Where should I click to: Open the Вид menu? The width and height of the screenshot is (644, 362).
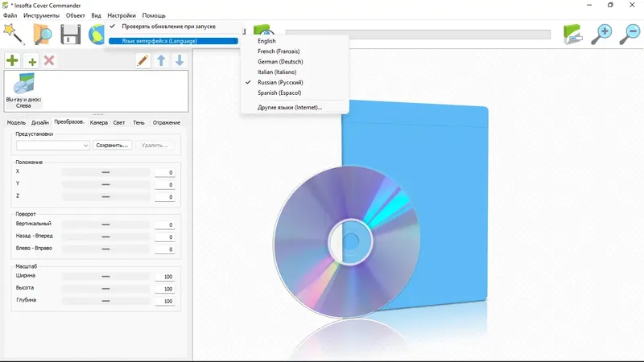click(96, 15)
